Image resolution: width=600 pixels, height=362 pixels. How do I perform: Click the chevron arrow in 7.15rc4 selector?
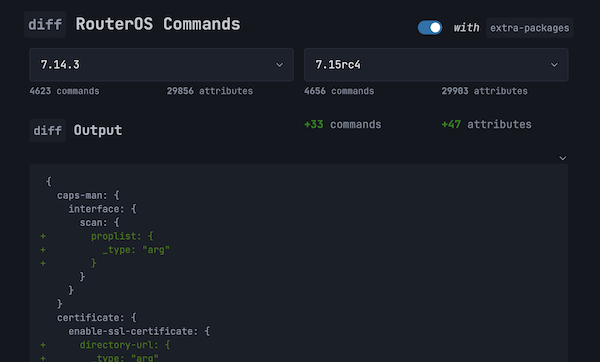(x=554, y=65)
